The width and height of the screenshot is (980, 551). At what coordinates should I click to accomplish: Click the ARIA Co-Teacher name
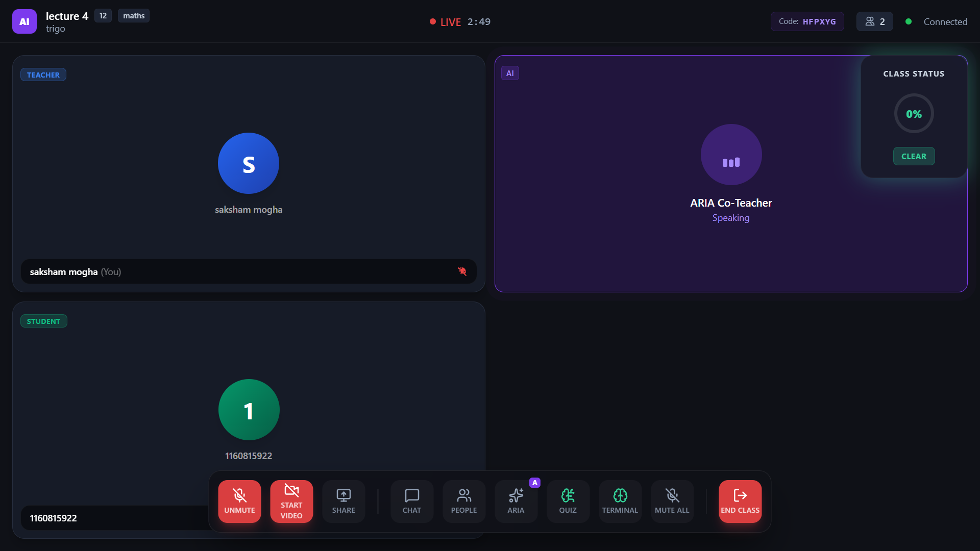(731, 203)
